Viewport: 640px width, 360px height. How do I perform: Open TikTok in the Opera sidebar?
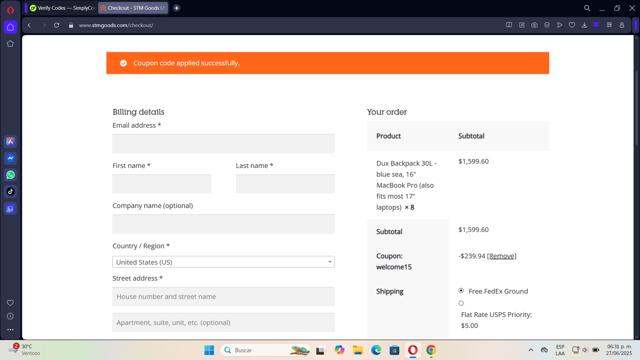coord(10,191)
